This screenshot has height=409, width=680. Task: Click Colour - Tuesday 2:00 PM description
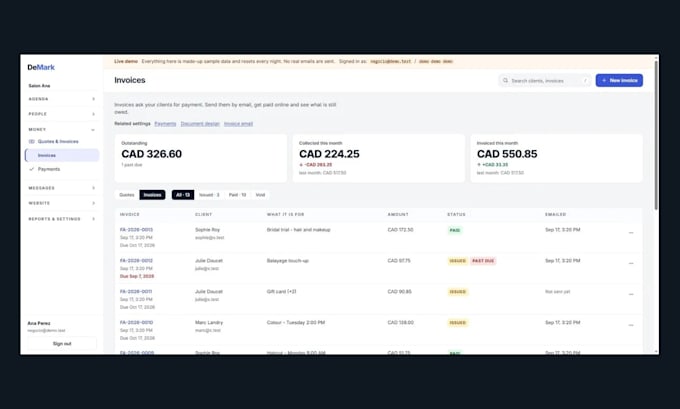click(296, 322)
